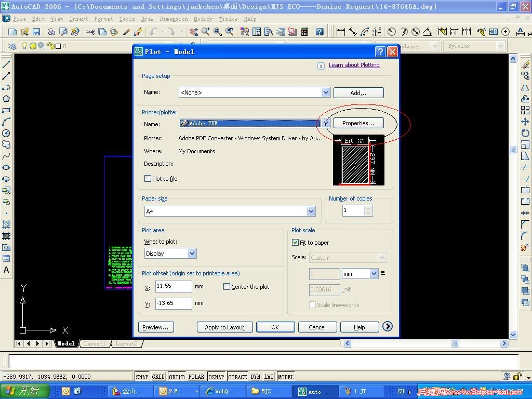This screenshot has height=399, width=532.
Task: Select the Line tool in Draw toolbar
Action: coord(6,64)
